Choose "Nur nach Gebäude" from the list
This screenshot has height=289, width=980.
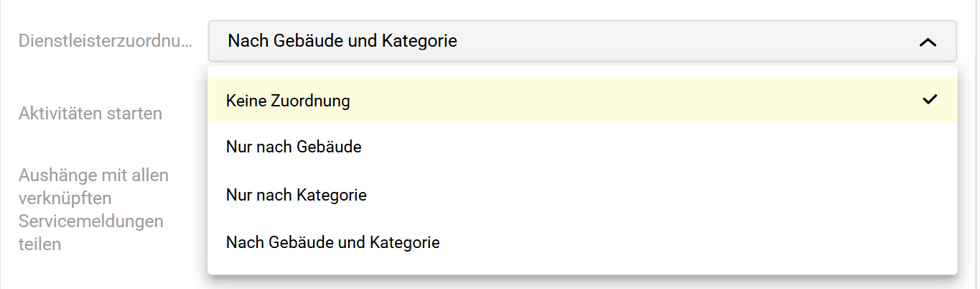click(294, 147)
